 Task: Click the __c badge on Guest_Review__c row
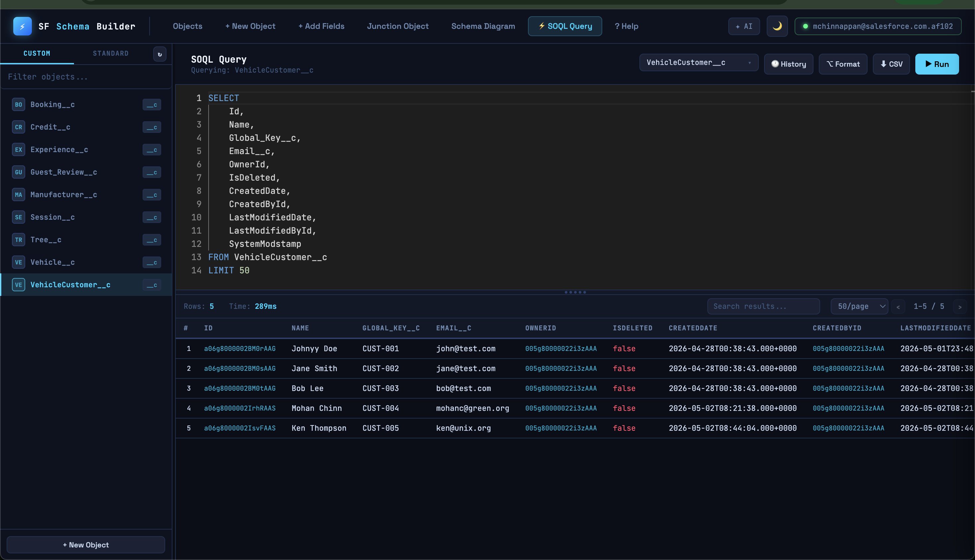tap(152, 172)
